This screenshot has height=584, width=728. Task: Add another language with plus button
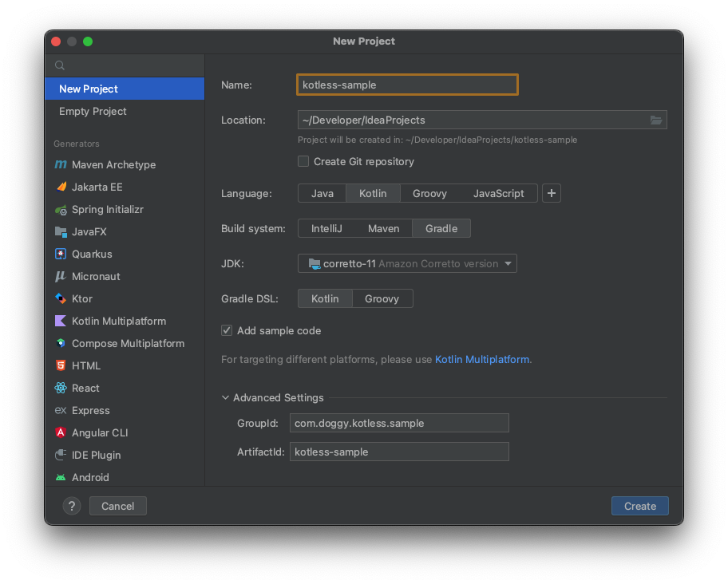tap(552, 194)
